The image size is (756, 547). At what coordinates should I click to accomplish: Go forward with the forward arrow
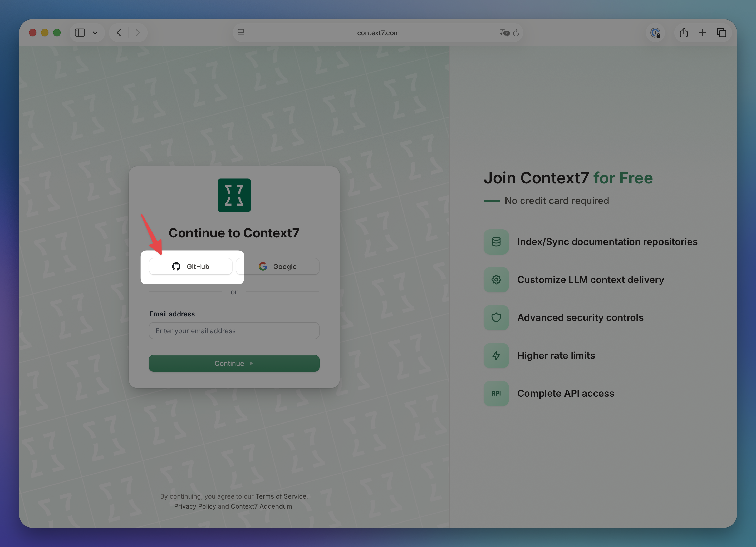pos(137,33)
